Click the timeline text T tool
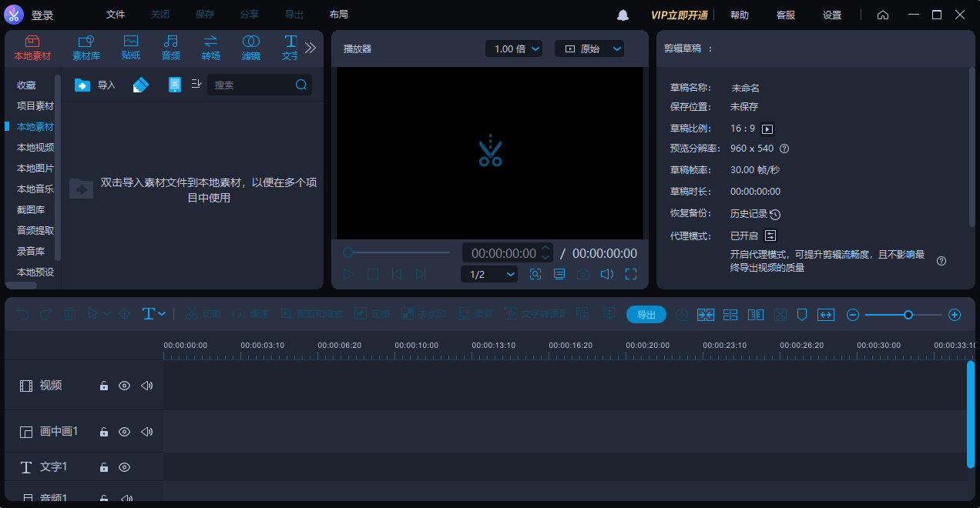Screen dimensions: 980x508 point(149,314)
